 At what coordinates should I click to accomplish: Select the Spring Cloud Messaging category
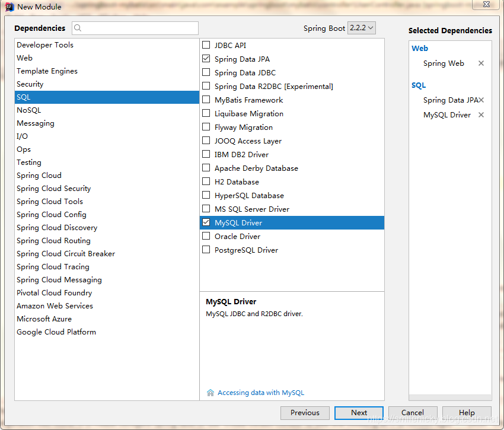pos(107,280)
